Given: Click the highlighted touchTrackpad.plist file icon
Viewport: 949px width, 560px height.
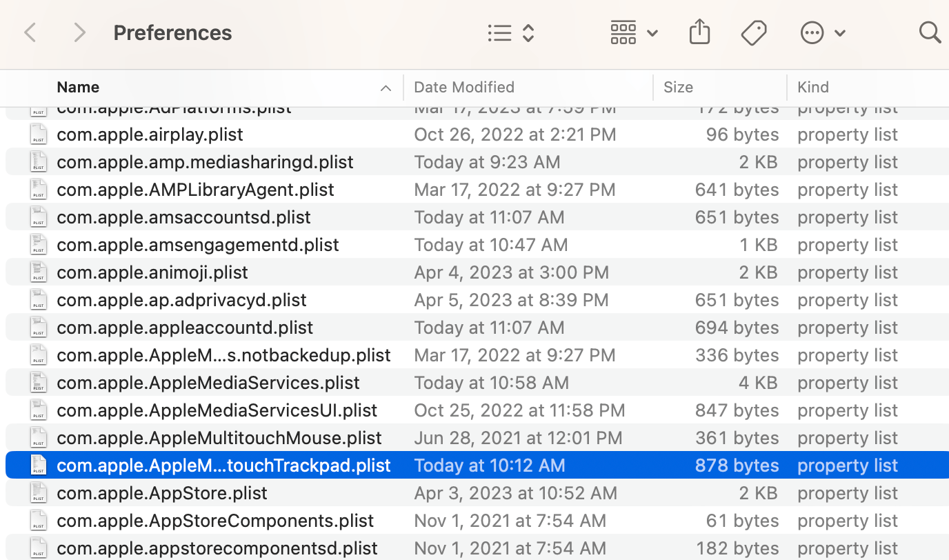Looking at the screenshot, I should (39, 466).
